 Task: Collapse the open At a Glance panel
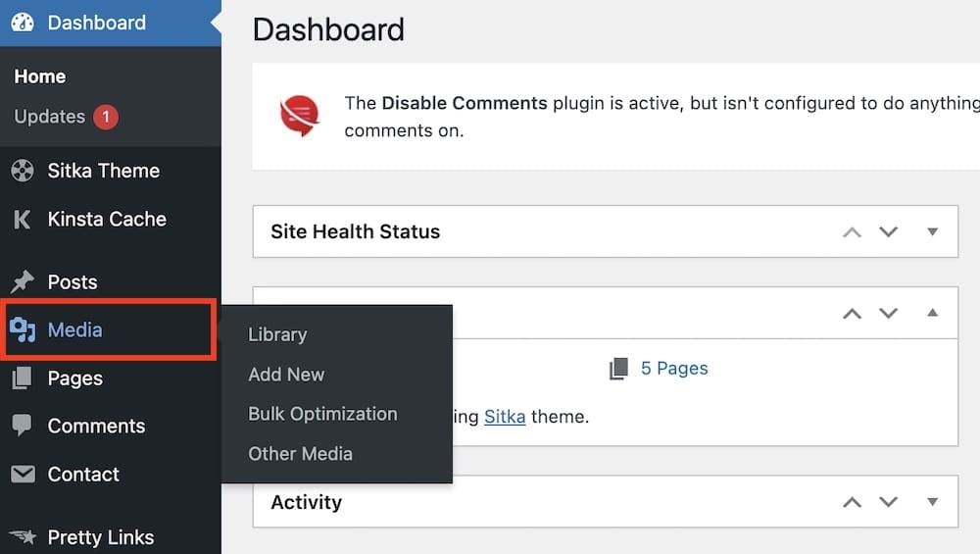pyautogui.click(x=933, y=313)
